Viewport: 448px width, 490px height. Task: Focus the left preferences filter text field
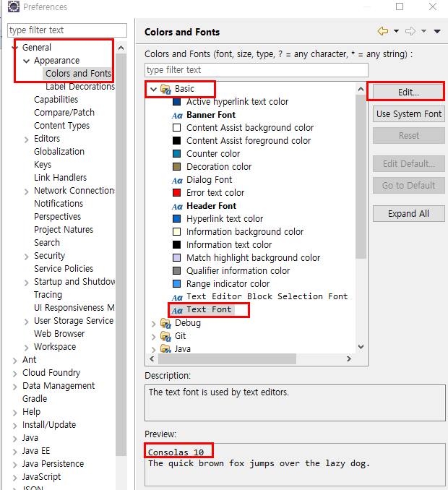67,30
